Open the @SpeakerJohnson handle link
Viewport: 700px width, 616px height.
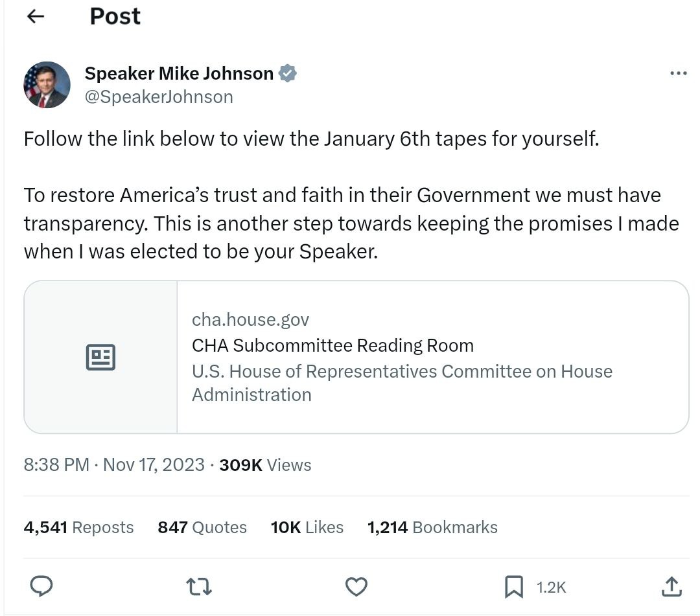(159, 97)
